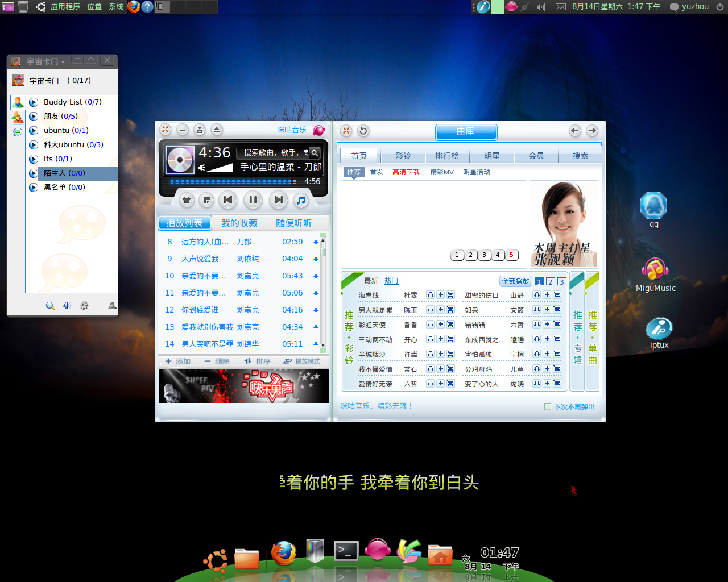Screen dimensions: 728x582
Task: Expand the Buddy List group
Action: pos(34,102)
